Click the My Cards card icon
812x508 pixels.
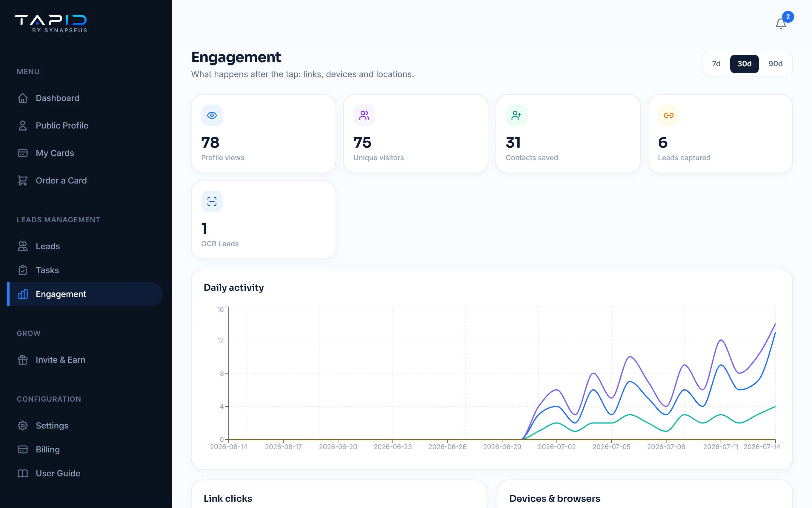click(x=22, y=153)
